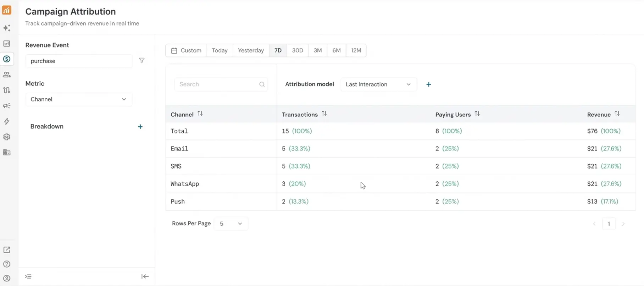Click the help question mark icon
This screenshot has width=644, height=286.
tap(7, 264)
